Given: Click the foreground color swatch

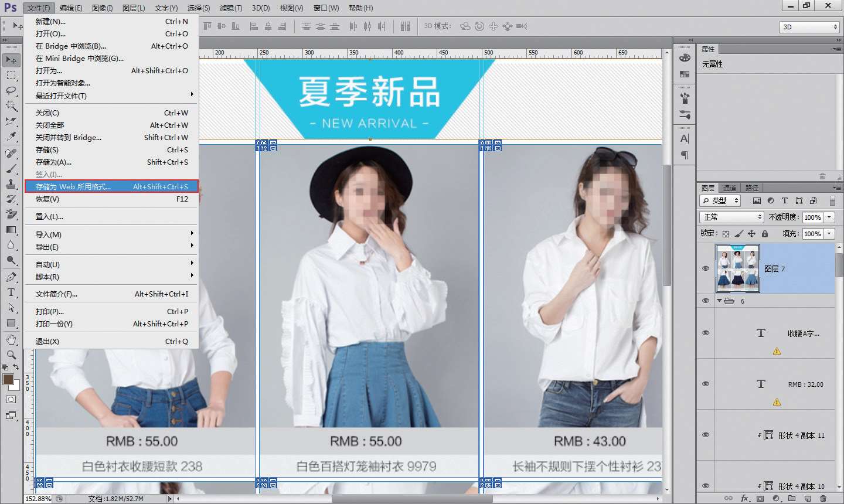Looking at the screenshot, I should pos(8,379).
